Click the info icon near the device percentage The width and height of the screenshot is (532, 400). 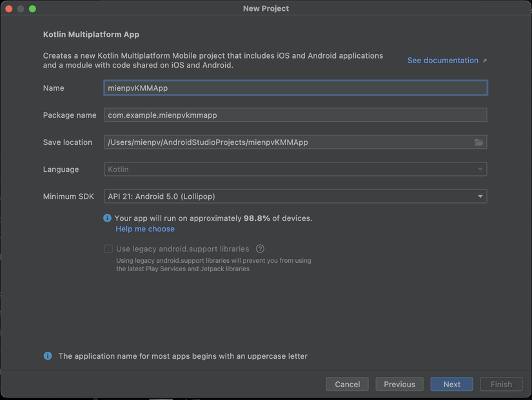[107, 218]
